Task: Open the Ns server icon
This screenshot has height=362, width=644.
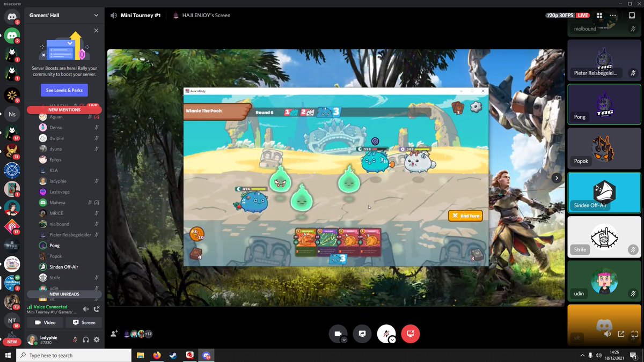Action: pyautogui.click(x=12, y=114)
